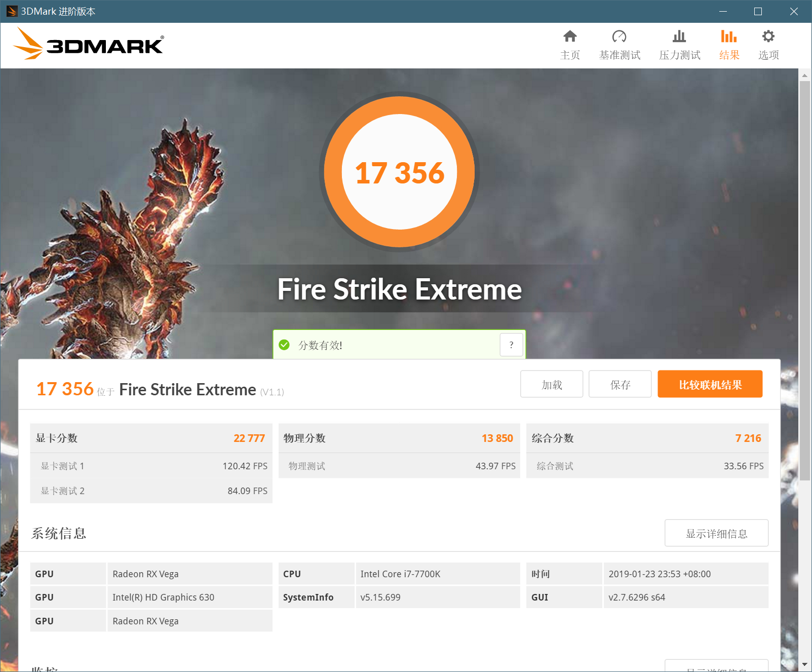
Task: Click the Fire Strike Extreme banner title
Action: tap(399, 289)
